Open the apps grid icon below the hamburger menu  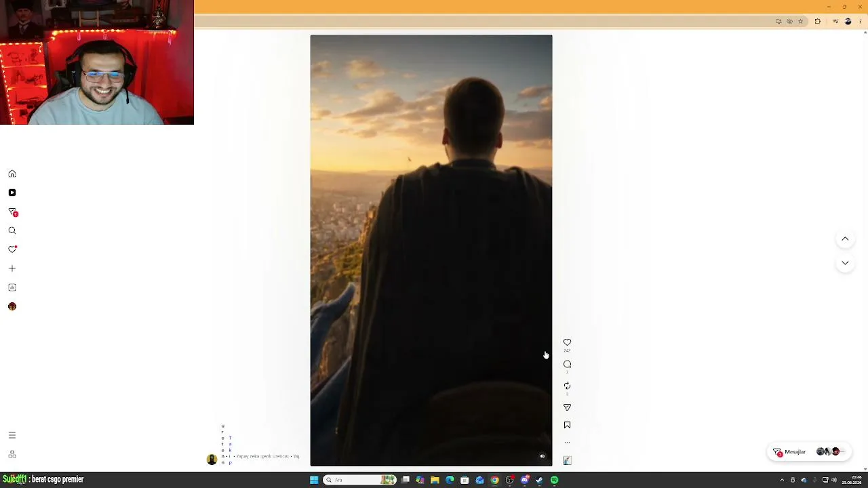(x=12, y=454)
